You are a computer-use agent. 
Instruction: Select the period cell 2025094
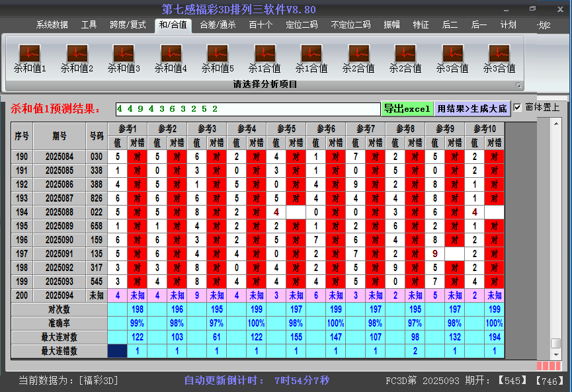[60, 295]
